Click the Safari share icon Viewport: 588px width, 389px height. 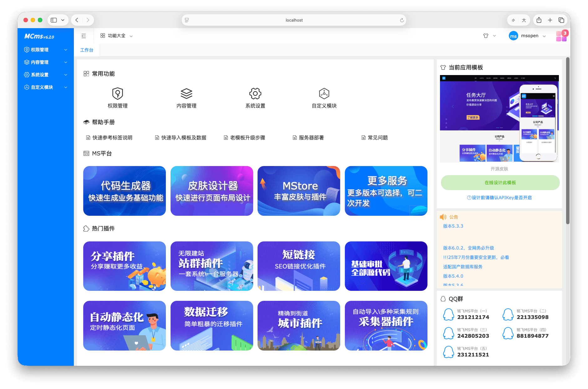pyautogui.click(x=539, y=20)
